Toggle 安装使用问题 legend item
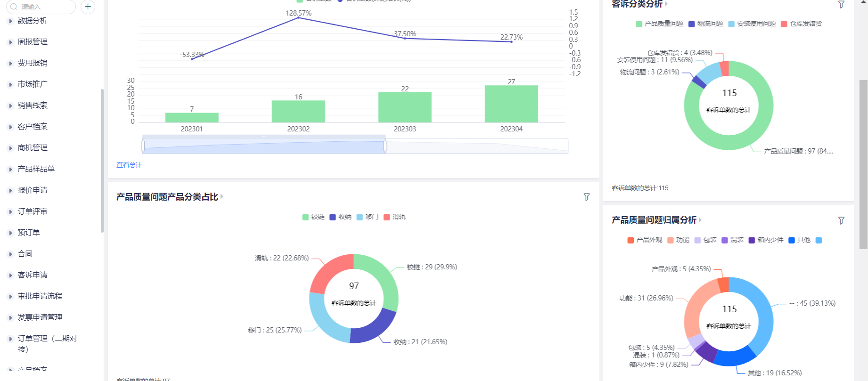 click(x=752, y=24)
